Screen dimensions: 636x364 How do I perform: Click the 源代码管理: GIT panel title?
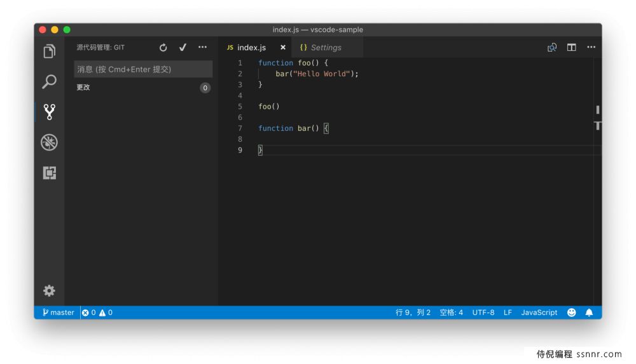pos(100,48)
